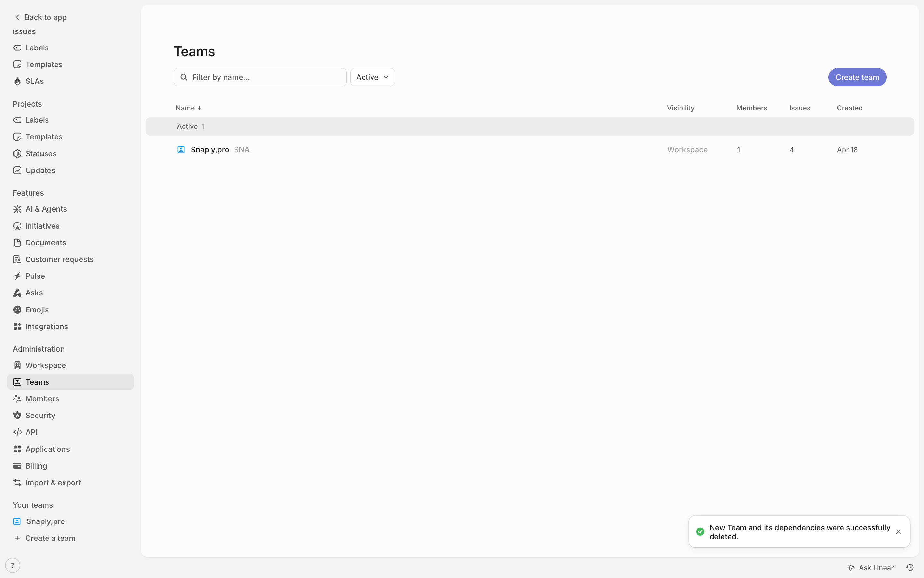Click the Billing card icon

tap(17, 466)
